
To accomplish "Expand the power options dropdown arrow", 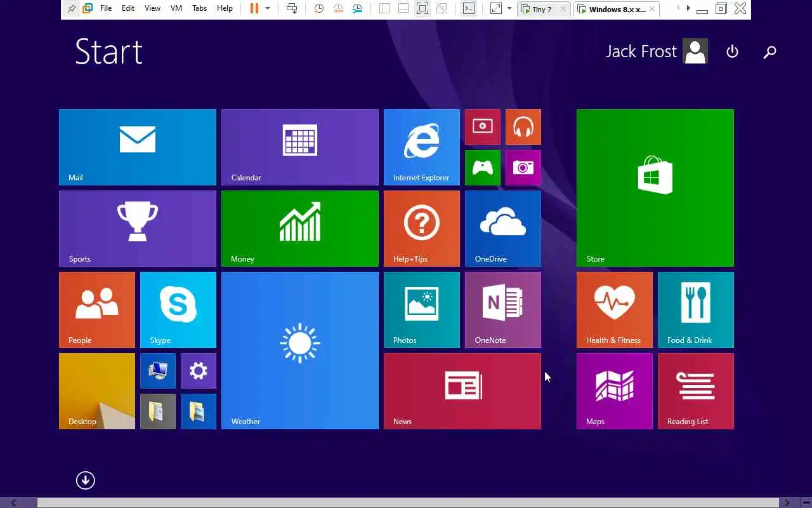I will pos(268,8).
